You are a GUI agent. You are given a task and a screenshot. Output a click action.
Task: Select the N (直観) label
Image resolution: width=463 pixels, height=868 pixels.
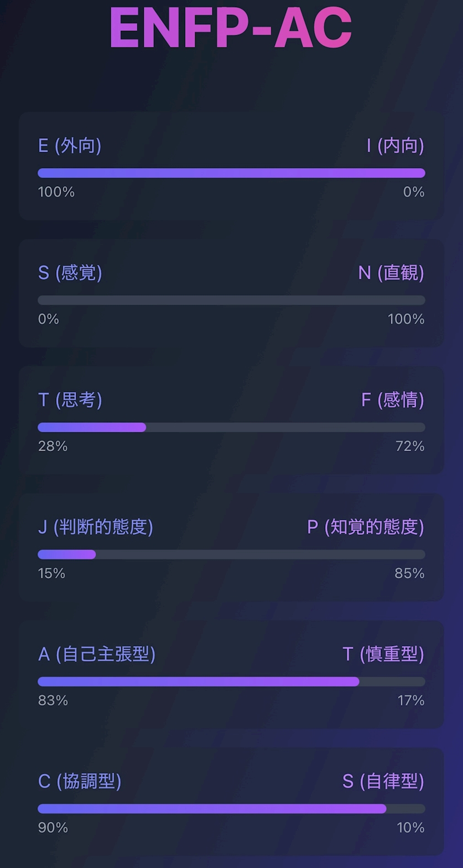(391, 273)
